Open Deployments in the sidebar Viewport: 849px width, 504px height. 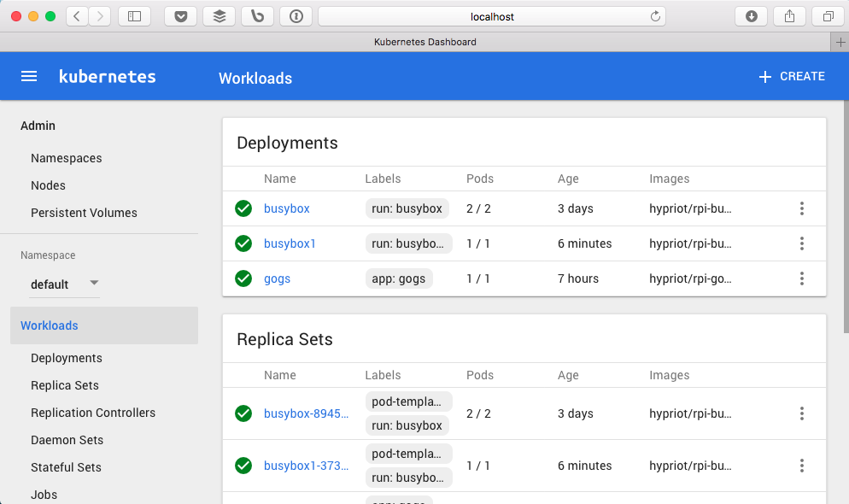click(x=67, y=358)
